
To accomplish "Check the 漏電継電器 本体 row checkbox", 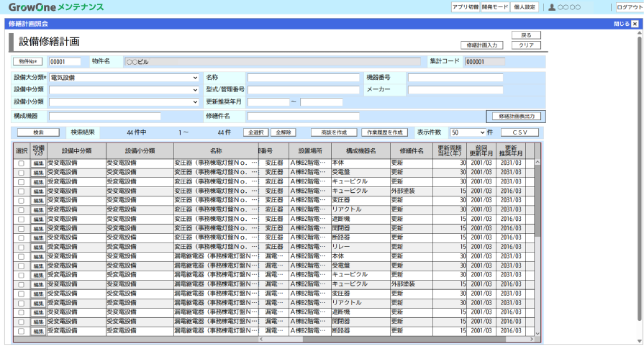I will click(22, 257).
